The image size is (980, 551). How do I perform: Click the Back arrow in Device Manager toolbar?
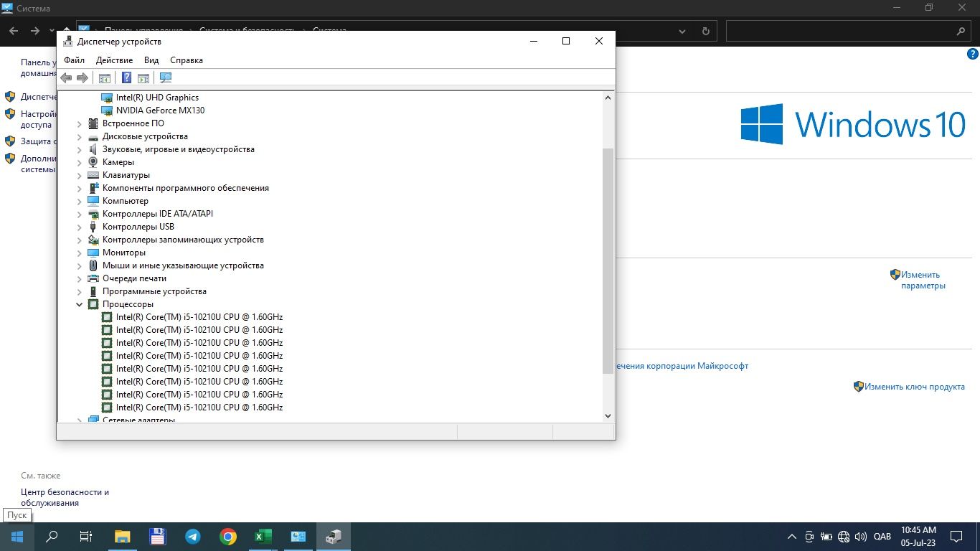click(x=66, y=77)
